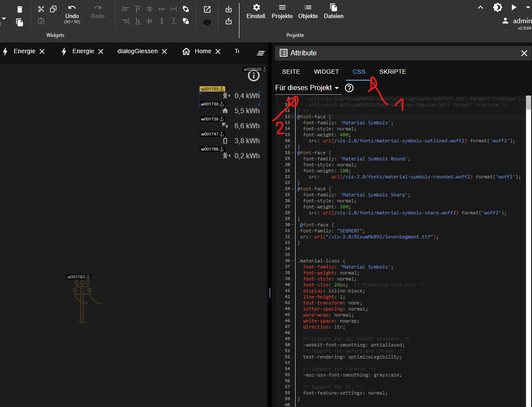
Task: Open widget in new window icon
Action: [207, 9]
